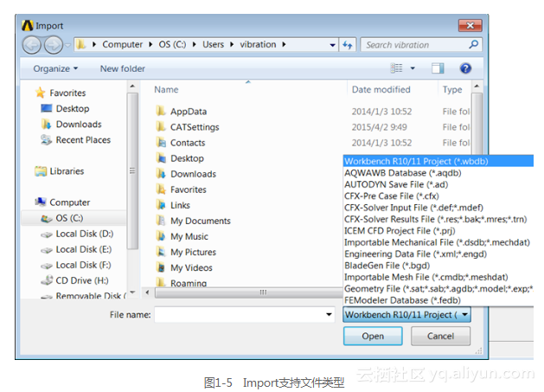The height and width of the screenshot is (392, 544).
Task: Select the Links folder
Action: coord(180,205)
